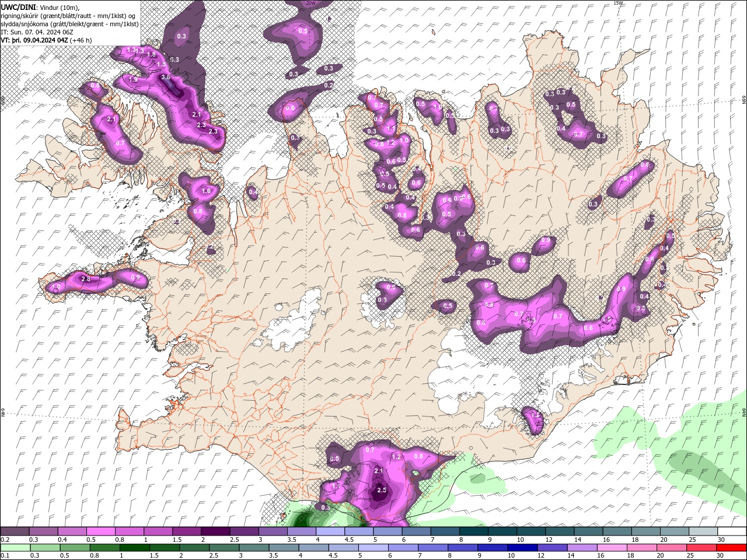
Task: Click the '15W' longitude label
Action: 618,3
